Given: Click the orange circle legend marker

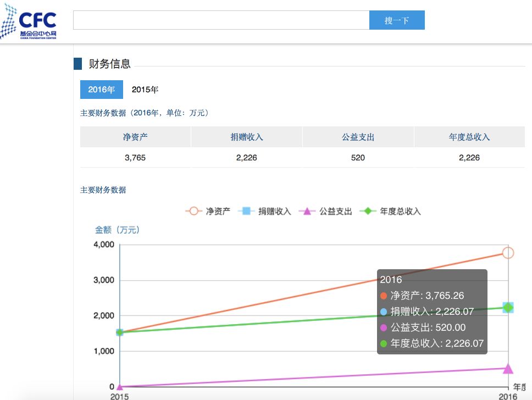Looking at the screenshot, I should 194,211.
